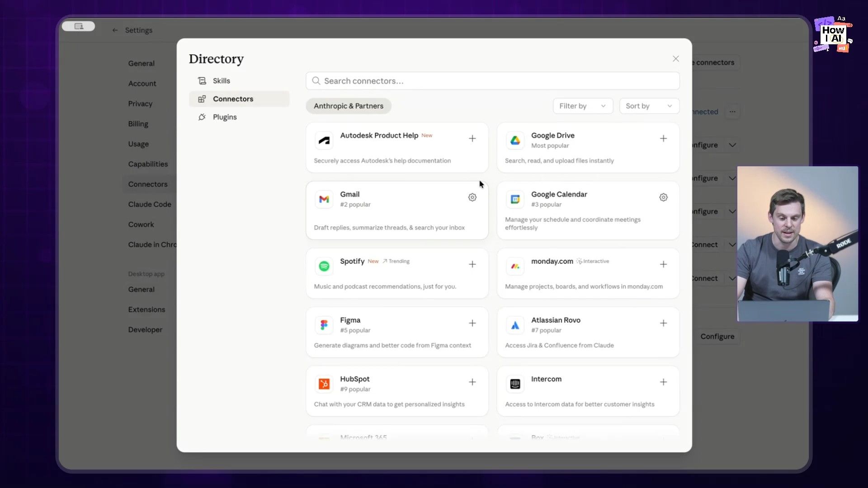This screenshot has width=868, height=488.
Task: Open General under Desktop app
Action: pyautogui.click(x=141, y=290)
